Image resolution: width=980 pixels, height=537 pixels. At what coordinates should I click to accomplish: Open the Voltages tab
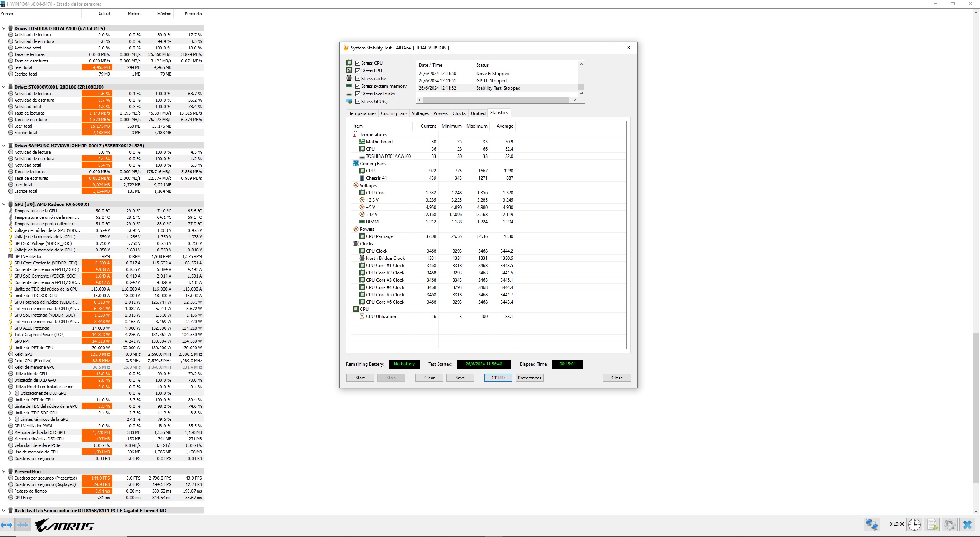point(420,113)
